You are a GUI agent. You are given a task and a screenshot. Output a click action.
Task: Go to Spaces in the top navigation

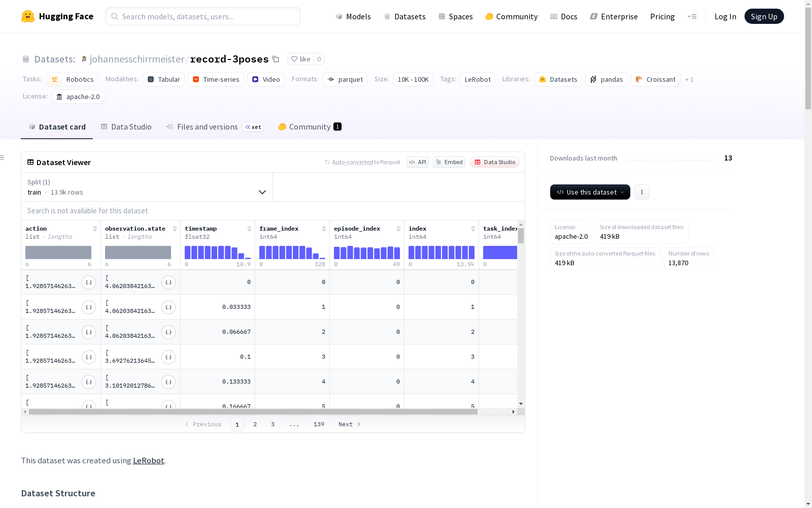coord(456,16)
